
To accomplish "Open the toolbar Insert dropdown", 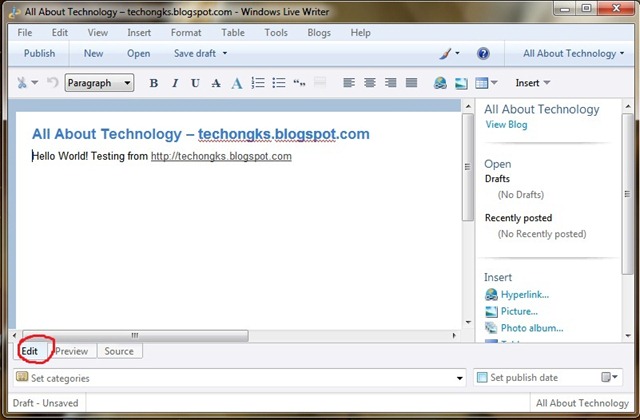I will tap(533, 83).
